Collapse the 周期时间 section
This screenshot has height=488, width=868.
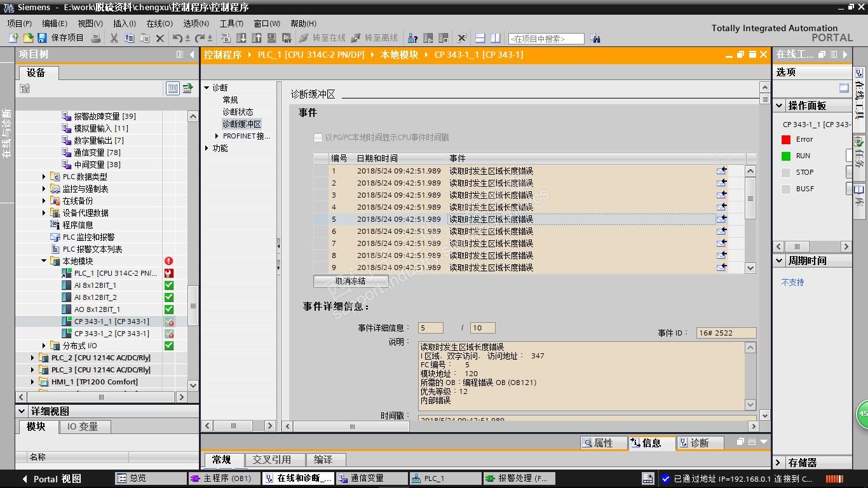click(780, 261)
